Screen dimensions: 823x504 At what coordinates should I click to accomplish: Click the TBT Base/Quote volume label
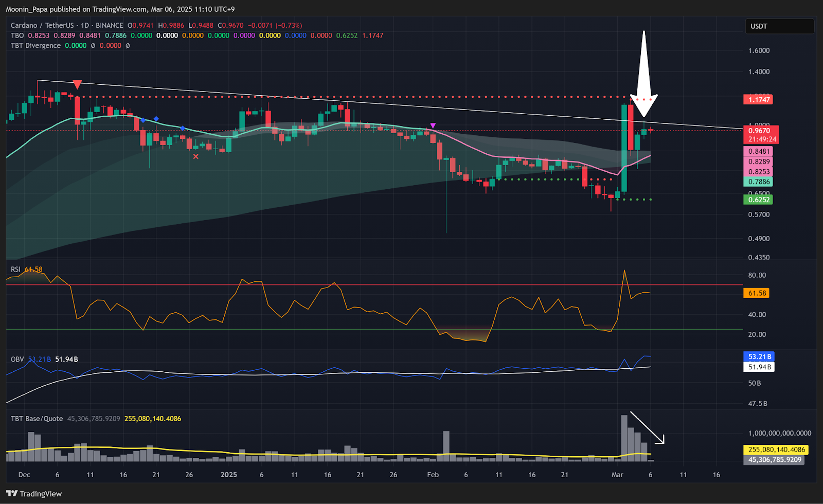[x=37, y=419]
